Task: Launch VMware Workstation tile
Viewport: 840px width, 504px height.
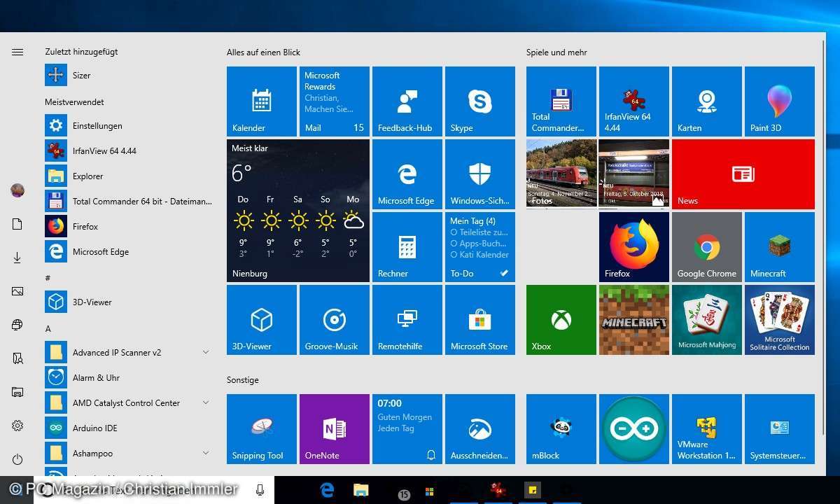Action: (707, 429)
